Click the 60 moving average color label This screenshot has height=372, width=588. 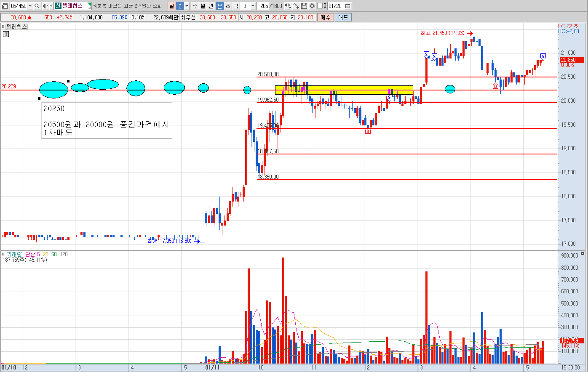[54, 254]
